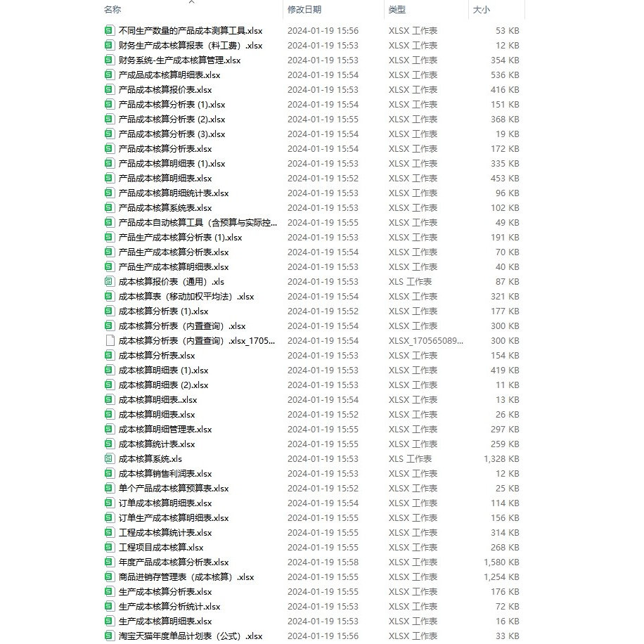644x644 pixels.
Task: Select file name 产品成本核算分析表 (3).xlsx
Action: (172, 134)
